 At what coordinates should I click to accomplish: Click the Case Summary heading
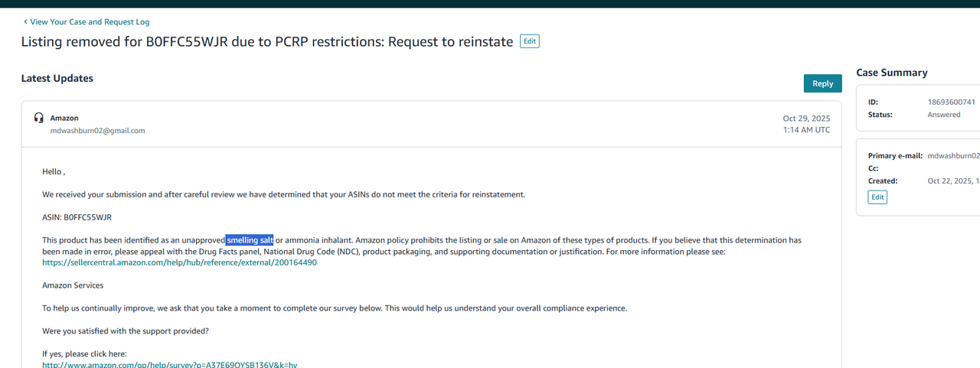891,73
